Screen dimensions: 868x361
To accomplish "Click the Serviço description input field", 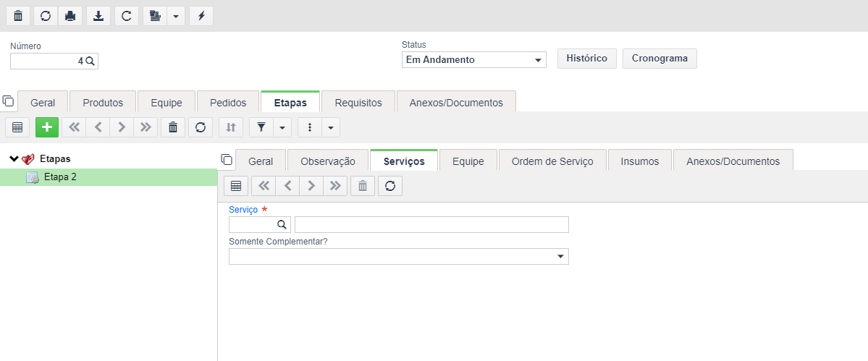I will pos(431,224).
